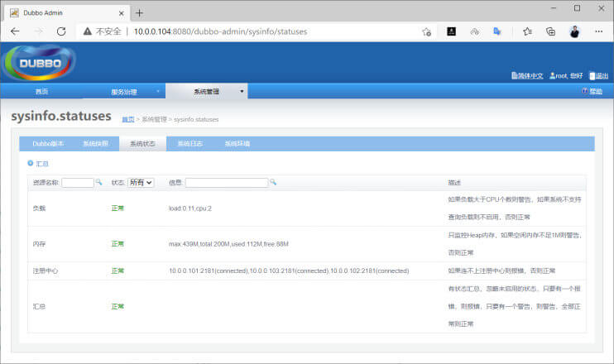Add page to favorites star icon
The height and width of the screenshot is (364, 614).
pyautogui.click(x=426, y=31)
